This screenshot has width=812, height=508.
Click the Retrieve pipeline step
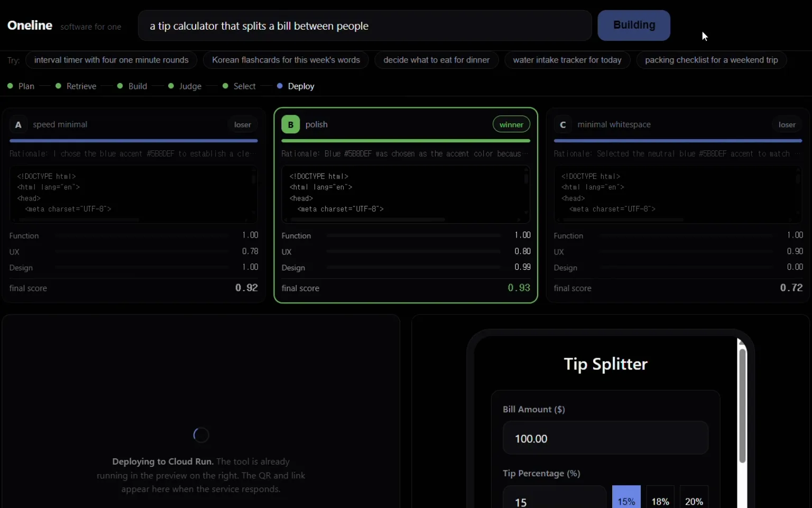coord(76,86)
